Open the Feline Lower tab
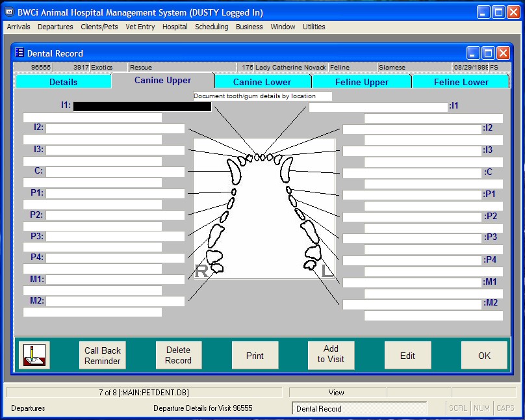This screenshot has width=525, height=420. pyautogui.click(x=461, y=82)
